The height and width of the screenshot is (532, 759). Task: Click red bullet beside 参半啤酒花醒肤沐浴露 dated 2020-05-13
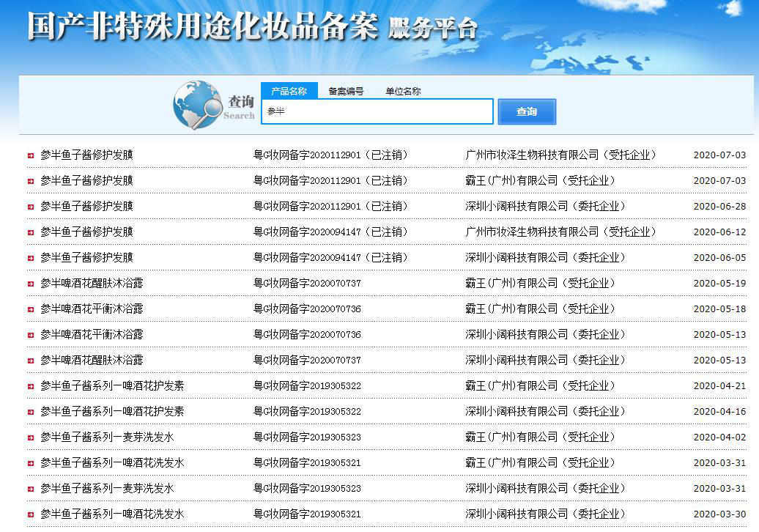(31, 361)
